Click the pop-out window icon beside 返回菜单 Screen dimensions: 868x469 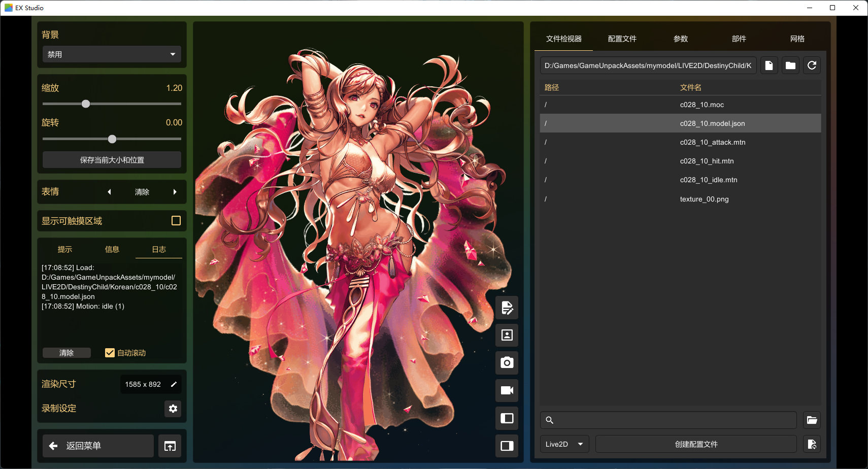tap(170, 446)
